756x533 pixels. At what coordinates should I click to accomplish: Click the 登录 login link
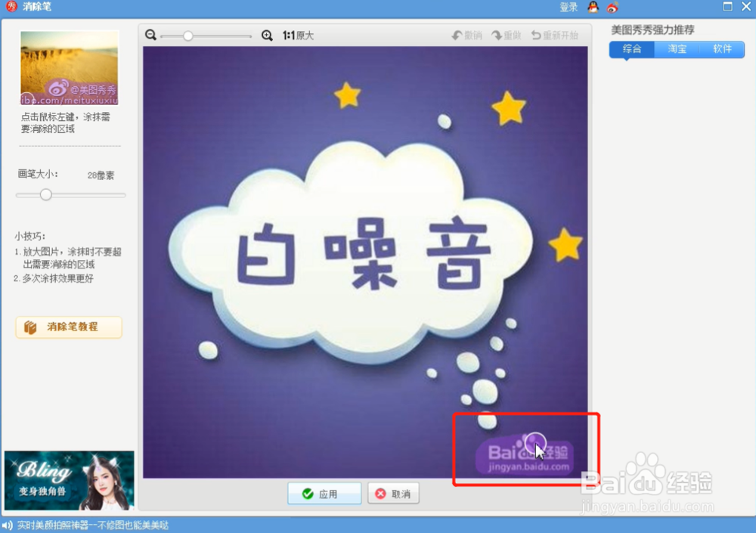click(569, 8)
